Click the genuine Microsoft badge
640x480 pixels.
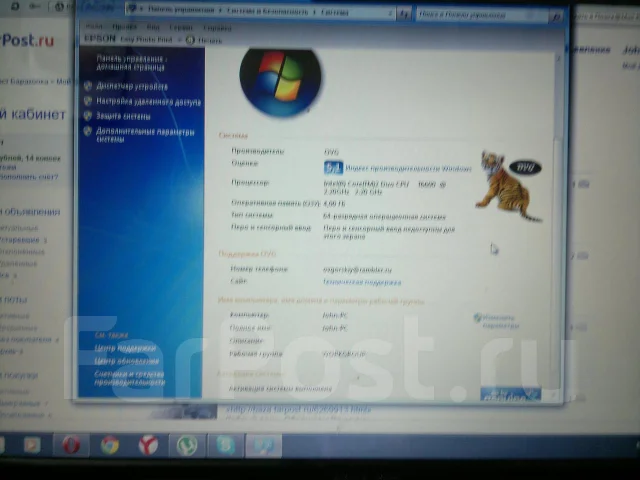510,394
